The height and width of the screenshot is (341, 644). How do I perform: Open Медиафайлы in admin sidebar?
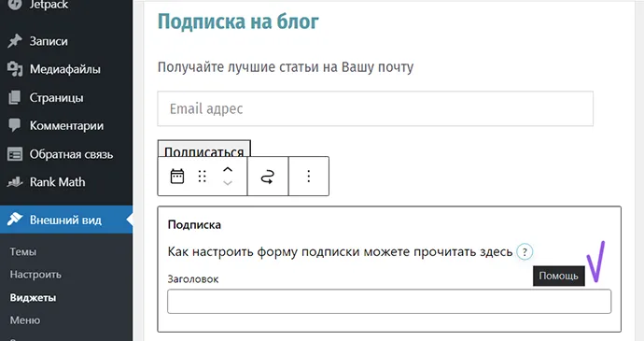[x=66, y=69]
